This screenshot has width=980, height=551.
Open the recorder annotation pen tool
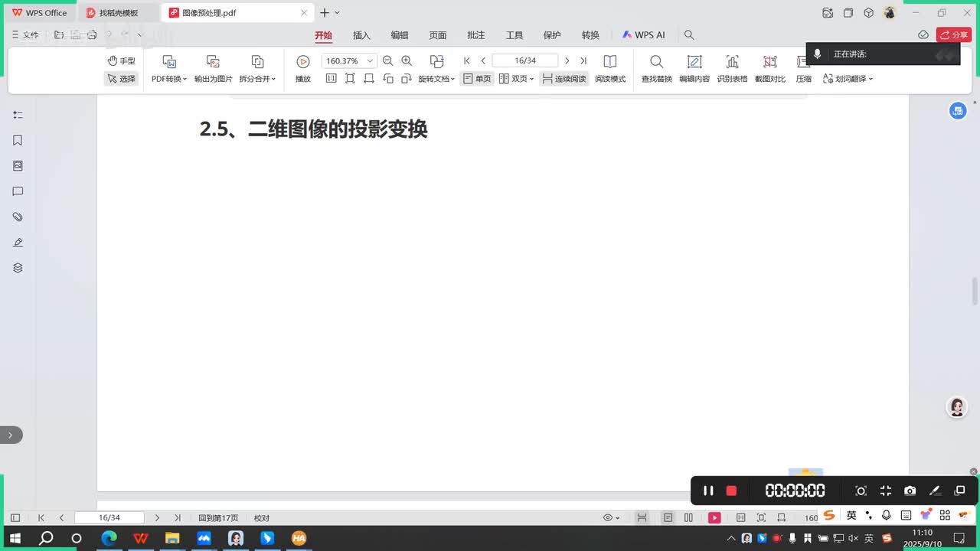(935, 491)
